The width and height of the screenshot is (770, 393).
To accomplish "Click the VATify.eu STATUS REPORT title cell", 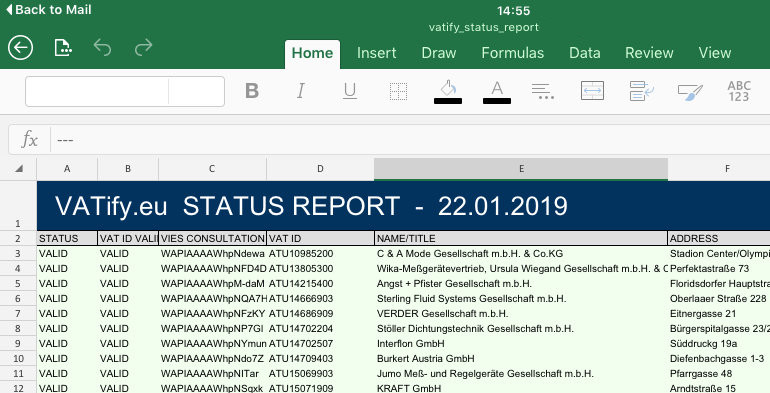I will [x=403, y=205].
